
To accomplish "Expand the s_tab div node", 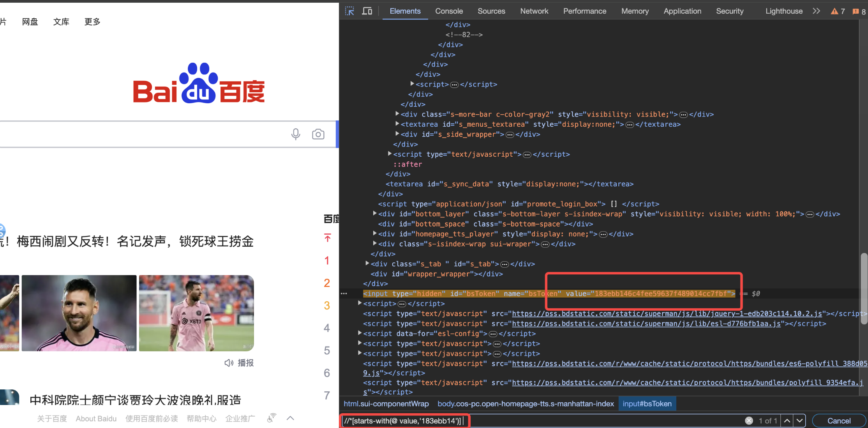I will [367, 264].
